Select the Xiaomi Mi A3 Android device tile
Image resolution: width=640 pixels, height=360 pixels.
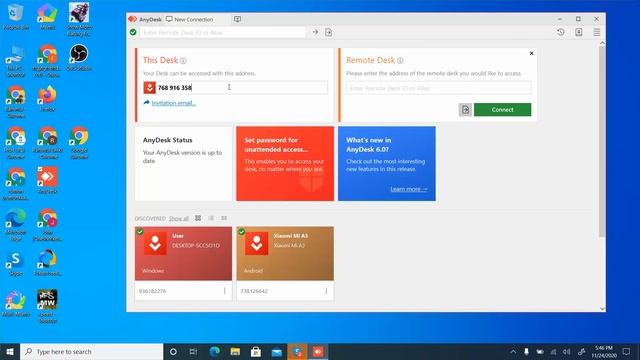[285, 253]
